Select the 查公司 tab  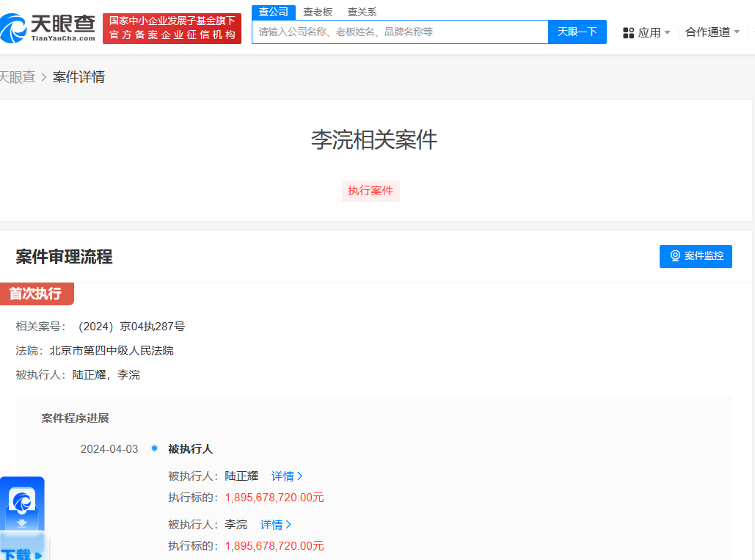click(273, 12)
